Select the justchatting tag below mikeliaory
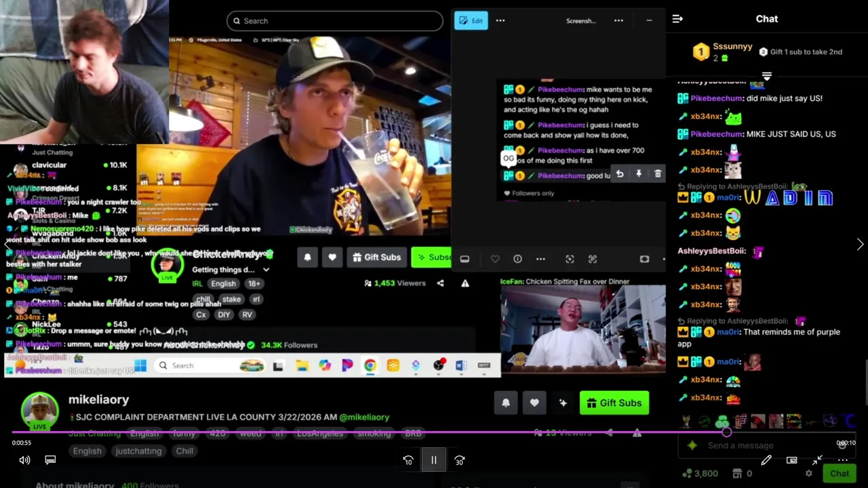Screen dimensions: 868x488 (x=138, y=451)
